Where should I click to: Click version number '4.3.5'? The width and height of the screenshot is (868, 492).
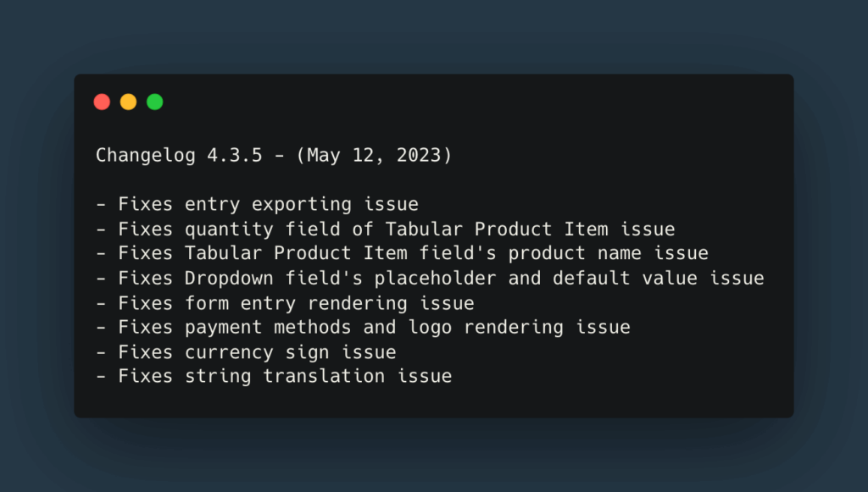coord(235,155)
